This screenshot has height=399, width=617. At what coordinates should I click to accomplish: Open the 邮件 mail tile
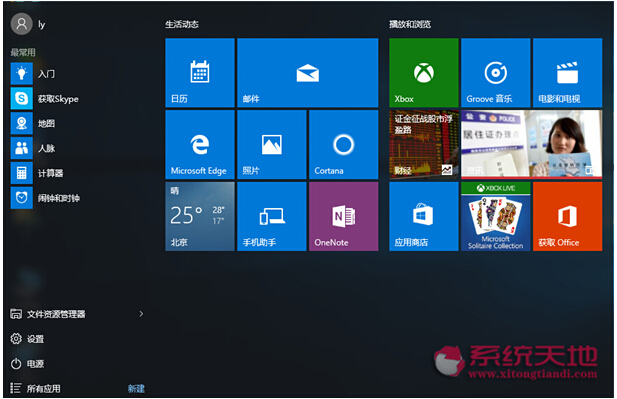tap(308, 72)
